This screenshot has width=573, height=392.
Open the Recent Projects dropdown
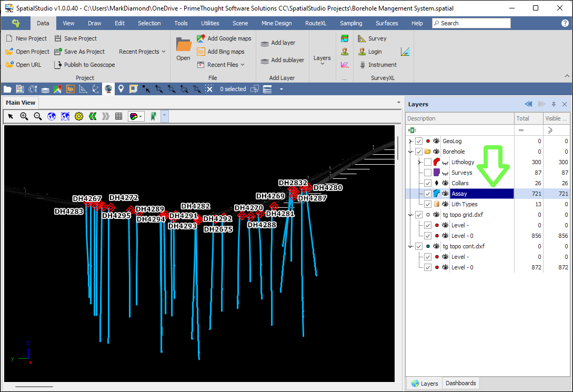(142, 52)
